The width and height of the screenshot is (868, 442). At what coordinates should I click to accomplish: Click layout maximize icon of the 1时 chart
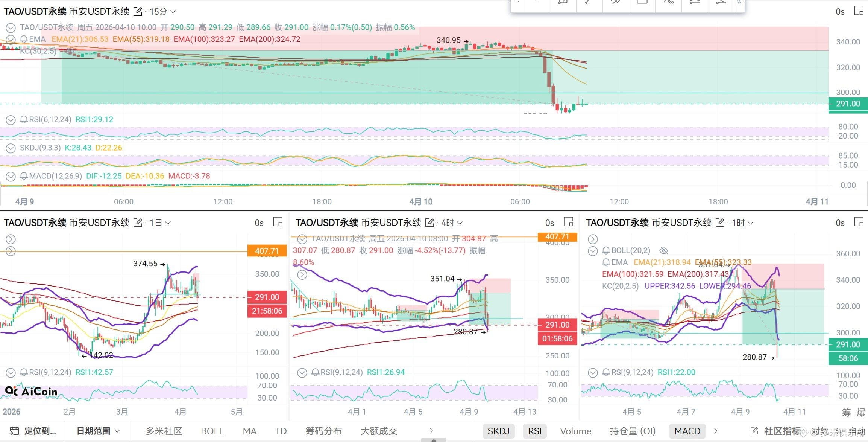pos(859,222)
